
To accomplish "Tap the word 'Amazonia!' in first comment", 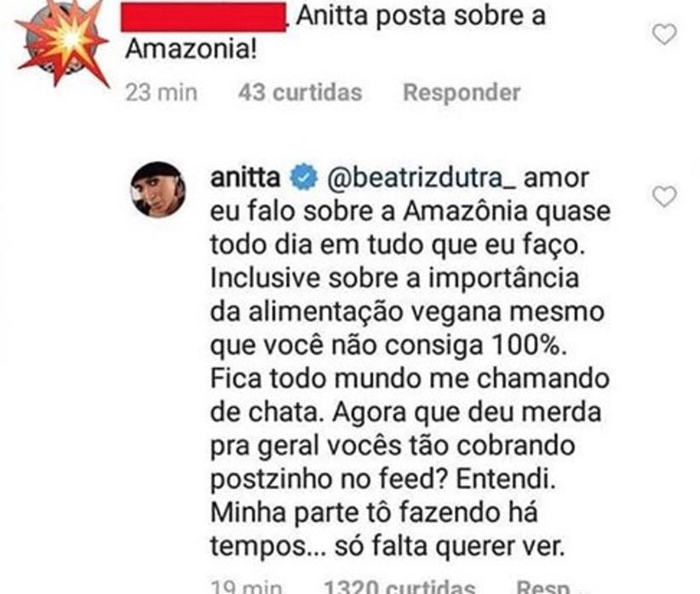I will [191, 49].
